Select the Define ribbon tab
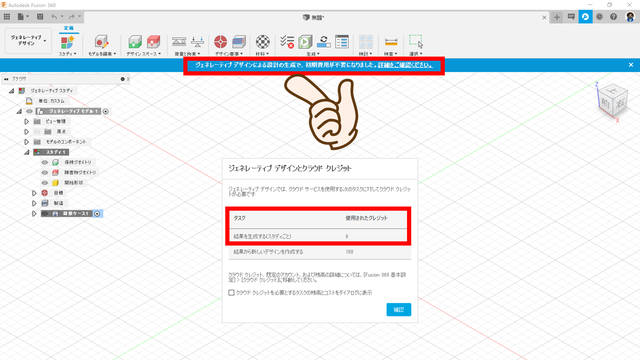640x360 pixels. coord(69,28)
